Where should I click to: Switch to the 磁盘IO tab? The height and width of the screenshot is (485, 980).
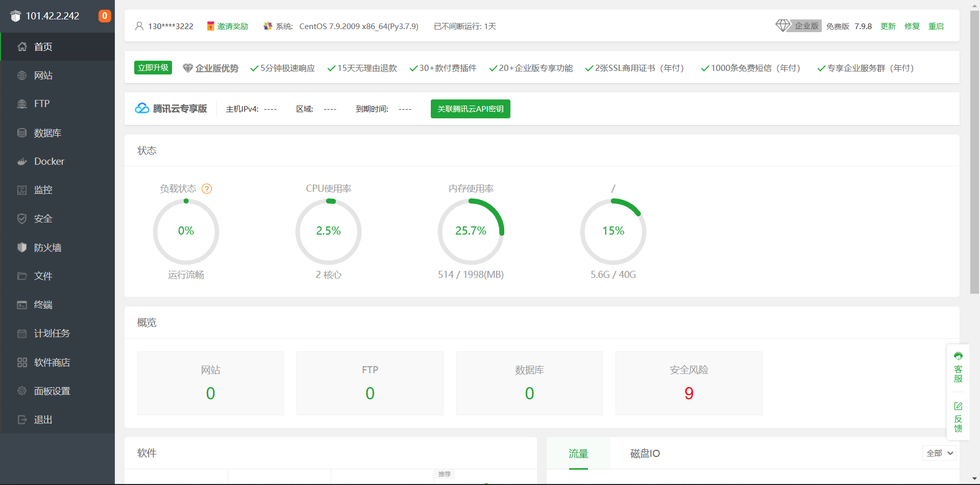645,453
